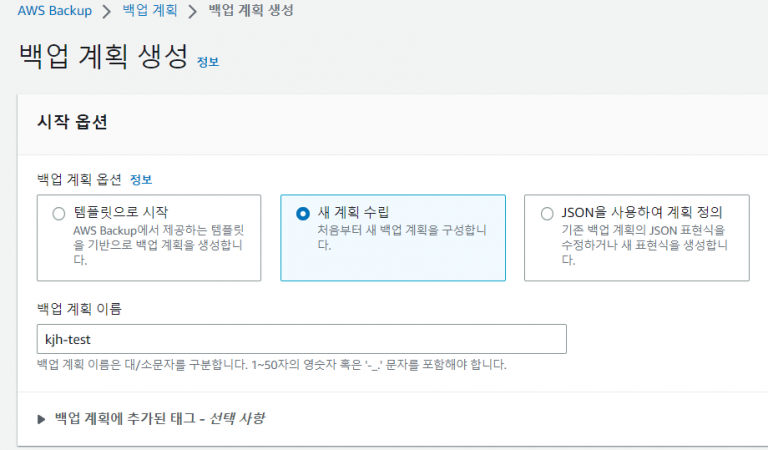Click the 템플릿으로 시작 card description text
The image size is (768, 450).
tap(160, 245)
